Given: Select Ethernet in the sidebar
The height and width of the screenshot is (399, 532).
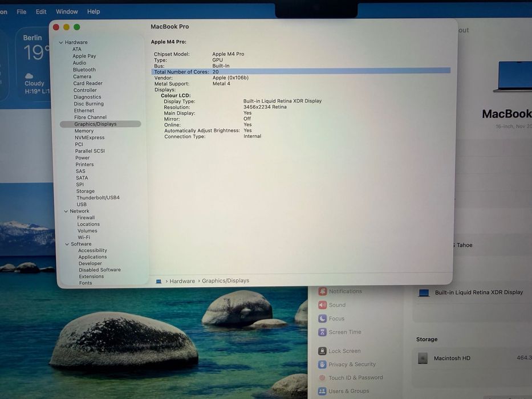Looking at the screenshot, I should [84, 110].
